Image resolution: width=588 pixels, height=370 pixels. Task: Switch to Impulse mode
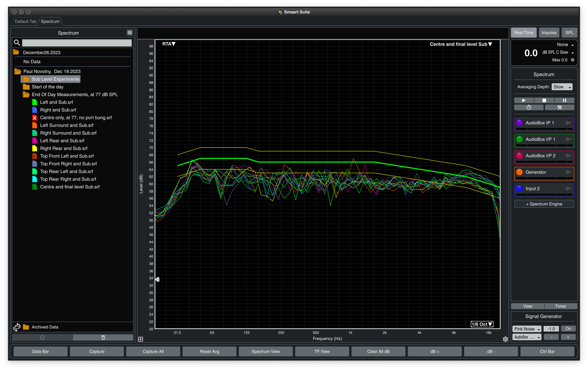549,33
